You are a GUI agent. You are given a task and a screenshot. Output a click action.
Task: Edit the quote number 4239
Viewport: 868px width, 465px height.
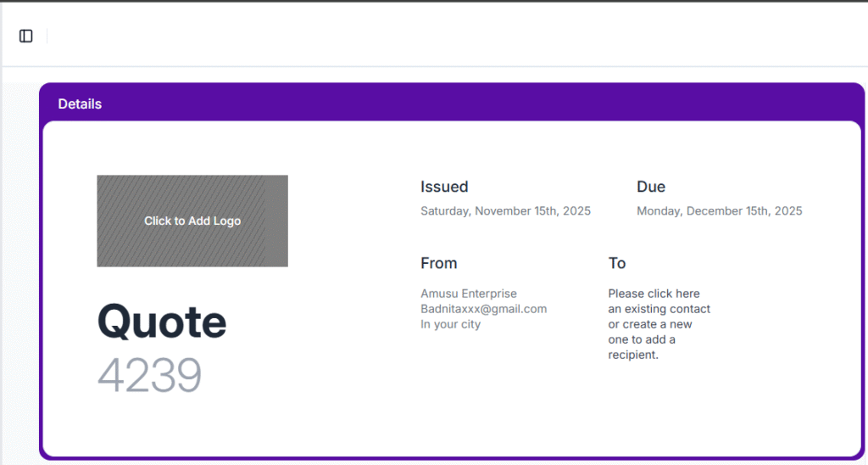(x=149, y=375)
